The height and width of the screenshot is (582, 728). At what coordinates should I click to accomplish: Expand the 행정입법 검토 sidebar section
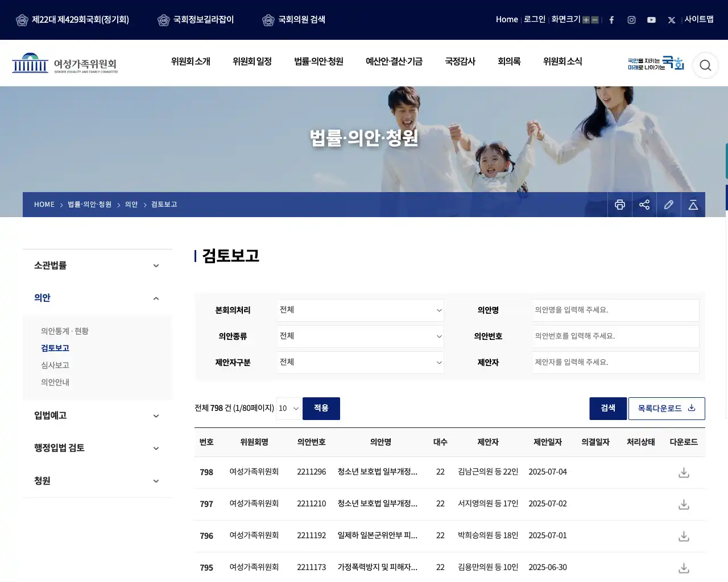(97, 448)
